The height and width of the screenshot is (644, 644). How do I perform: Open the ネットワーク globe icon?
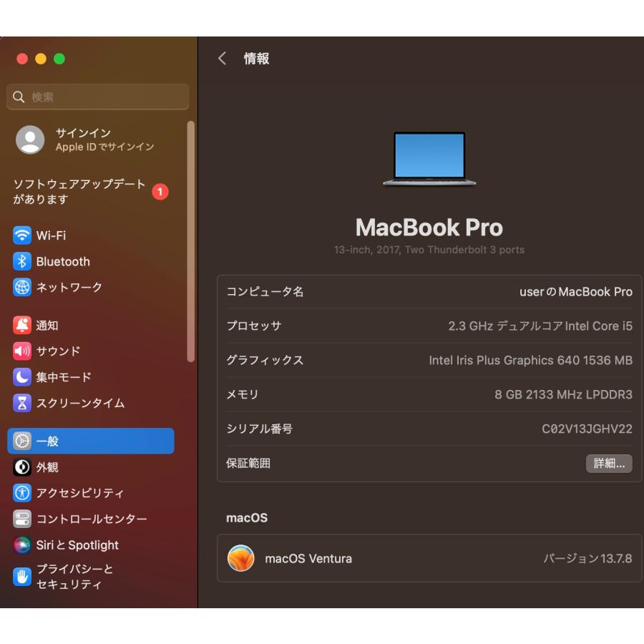21,287
